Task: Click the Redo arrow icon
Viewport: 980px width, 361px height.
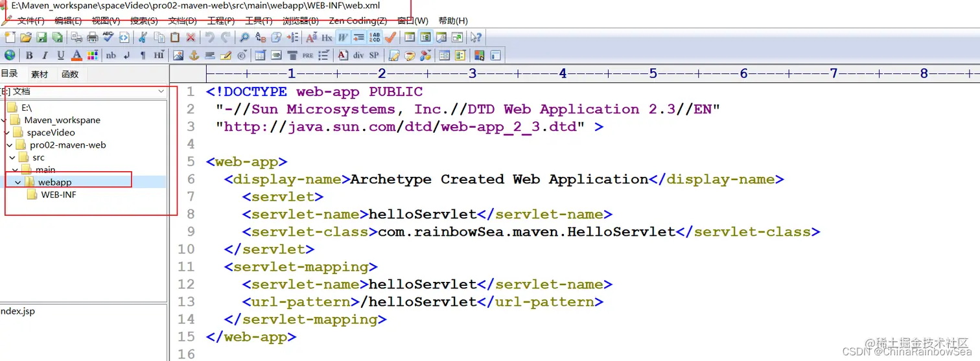Action: click(224, 38)
